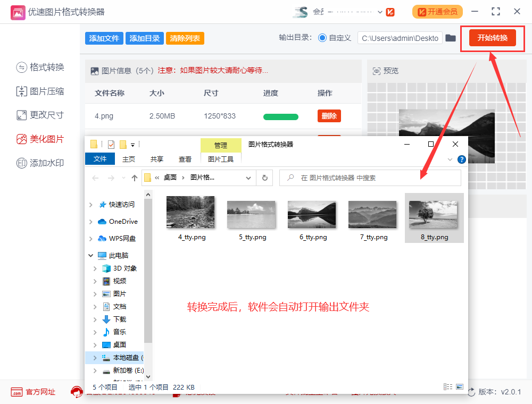
Task: Open recent locations dropdown in Explorer
Action: [123, 178]
